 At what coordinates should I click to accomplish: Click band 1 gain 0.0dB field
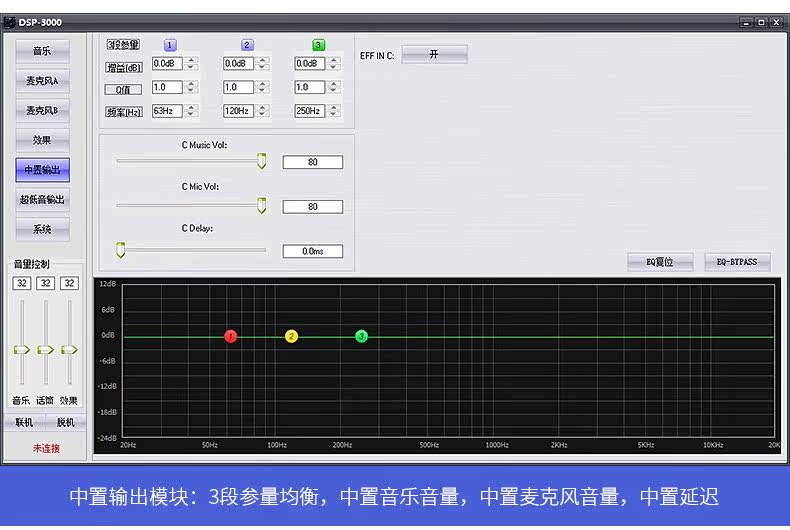[x=167, y=63]
